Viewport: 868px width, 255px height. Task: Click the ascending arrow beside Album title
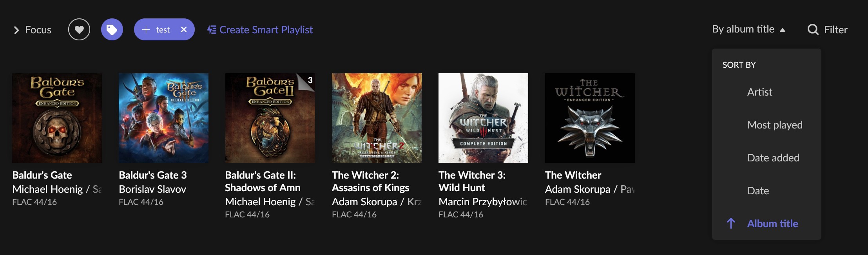pyautogui.click(x=731, y=223)
